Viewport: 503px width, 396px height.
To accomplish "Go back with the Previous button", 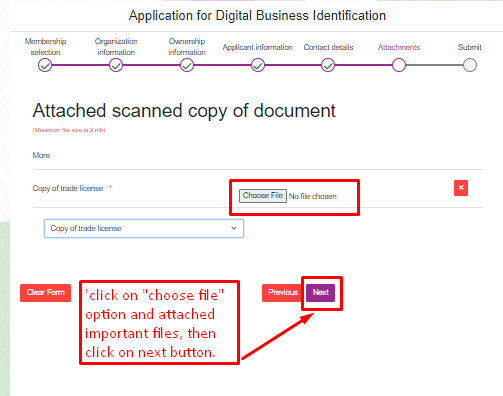I will tap(283, 293).
